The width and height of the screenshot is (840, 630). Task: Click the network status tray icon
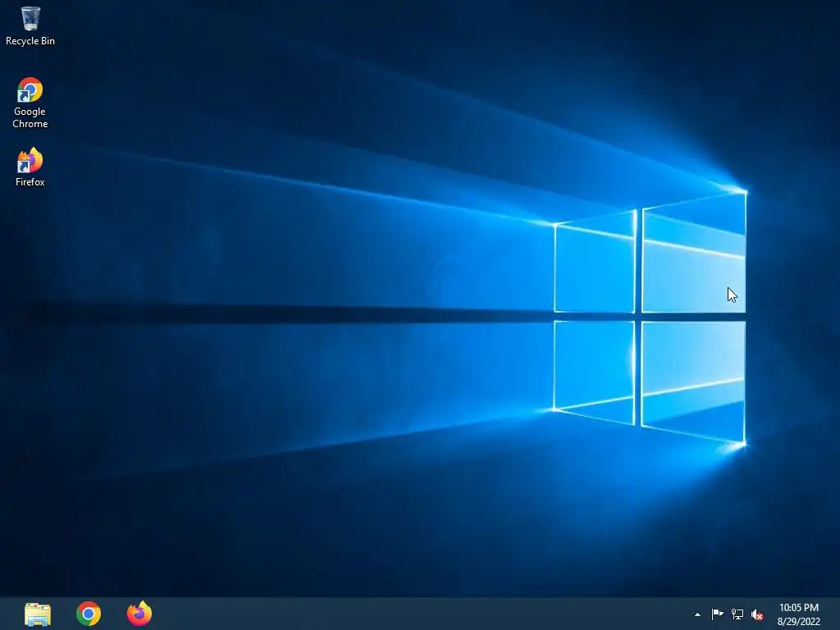tap(737, 614)
